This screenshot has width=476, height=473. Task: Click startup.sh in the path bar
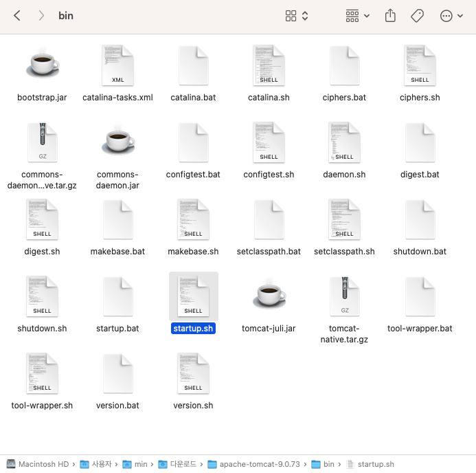[x=370, y=464]
